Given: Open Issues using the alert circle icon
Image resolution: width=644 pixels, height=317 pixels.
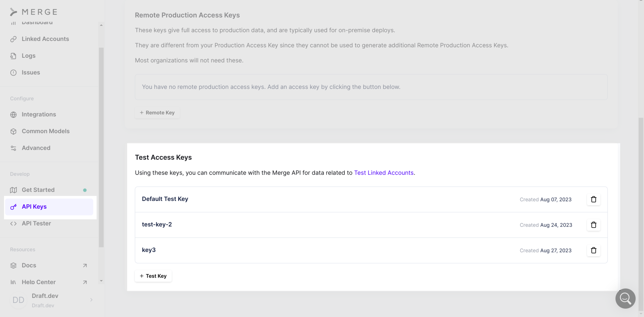Looking at the screenshot, I should [x=13, y=72].
